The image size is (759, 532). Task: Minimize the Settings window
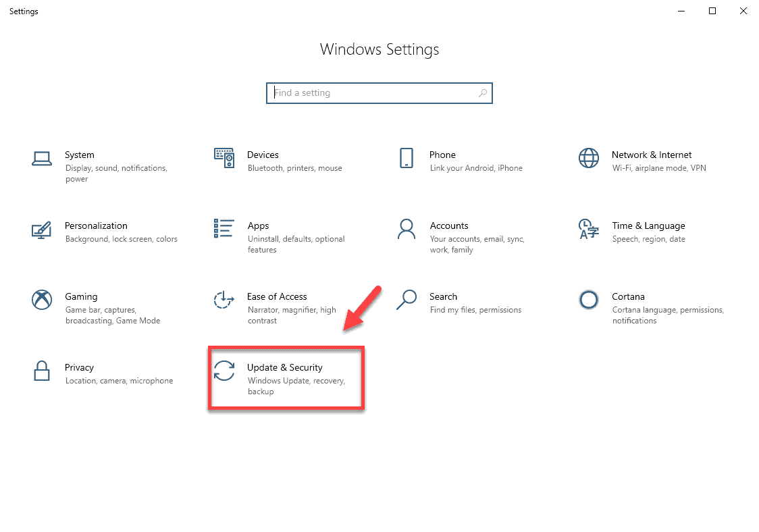point(681,11)
